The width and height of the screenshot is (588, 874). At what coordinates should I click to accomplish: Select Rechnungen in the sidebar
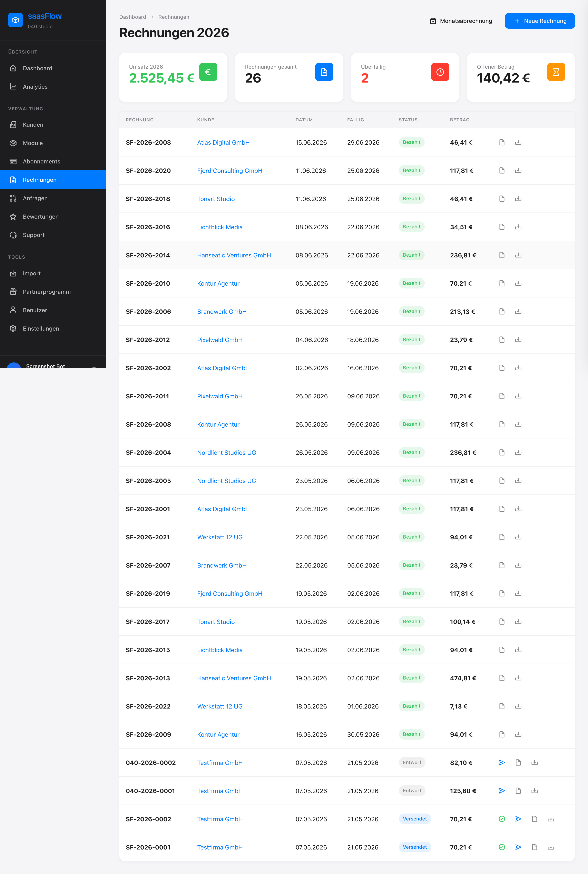[53, 180]
